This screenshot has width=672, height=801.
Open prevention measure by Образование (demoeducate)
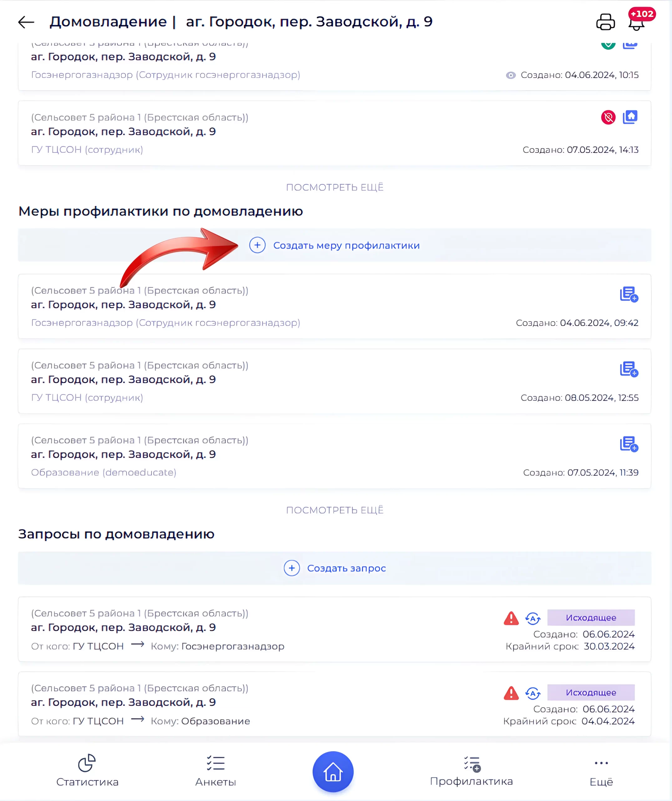pyautogui.click(x=334, y=456)
